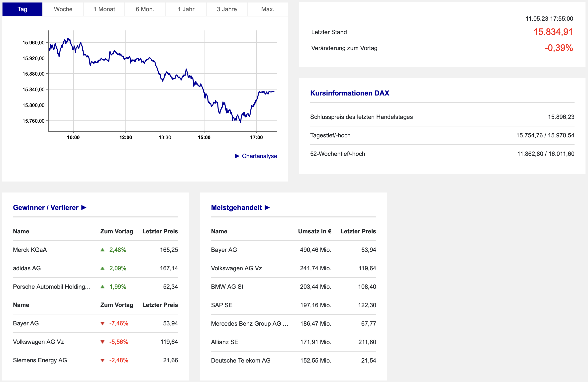
Task: Click the green up arrow for Merck KGaA
Action: click(102, 250)
